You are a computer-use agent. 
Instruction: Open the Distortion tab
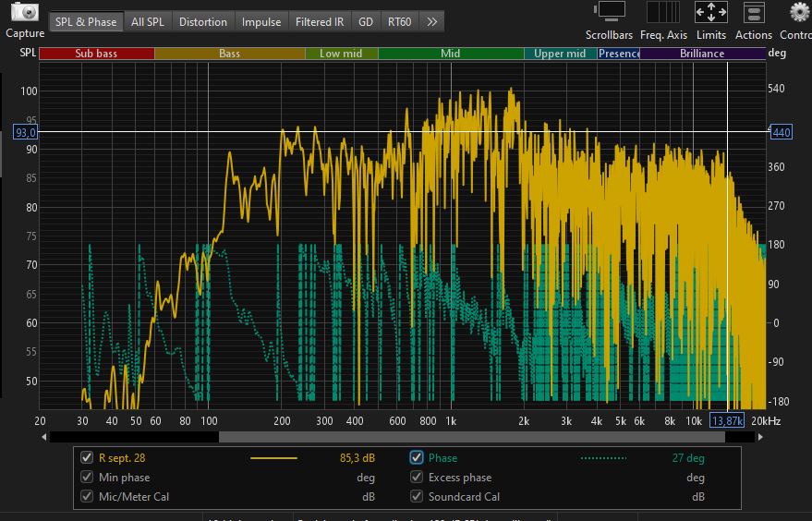click(203, 21)
